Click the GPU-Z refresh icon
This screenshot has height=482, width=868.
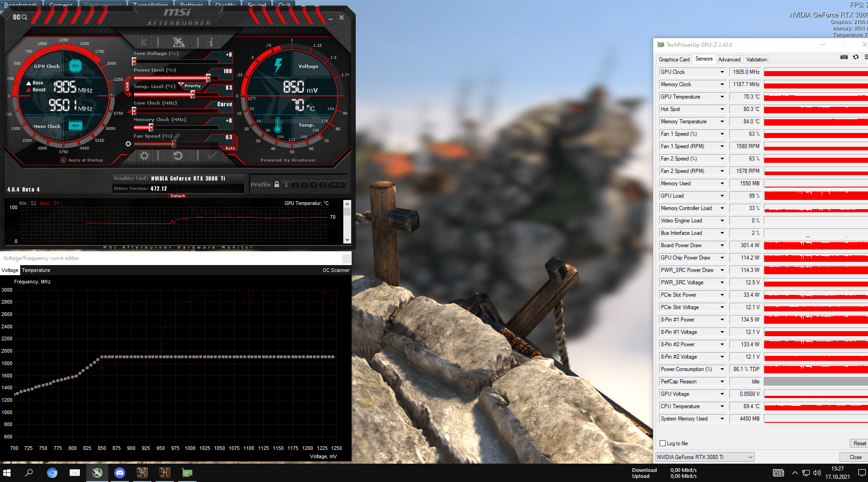pos(856,57)
